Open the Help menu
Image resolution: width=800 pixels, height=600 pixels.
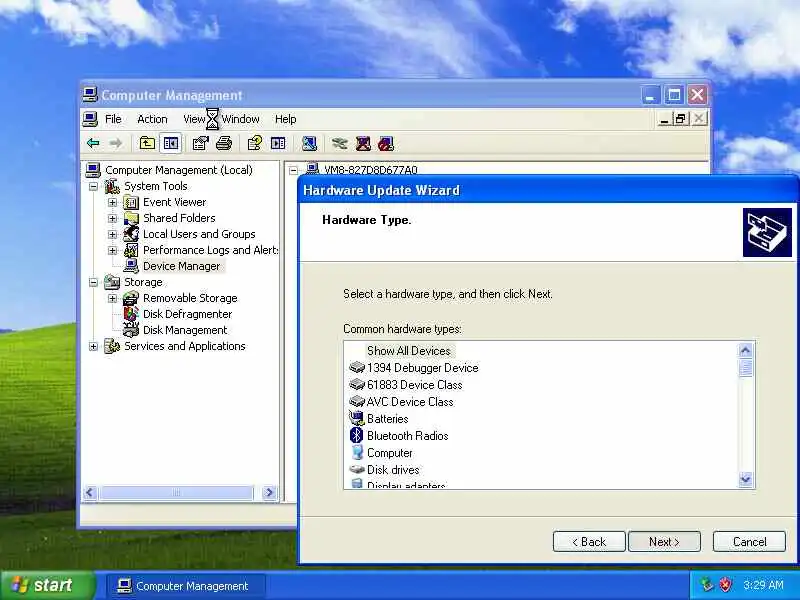[x=285, y=119]
